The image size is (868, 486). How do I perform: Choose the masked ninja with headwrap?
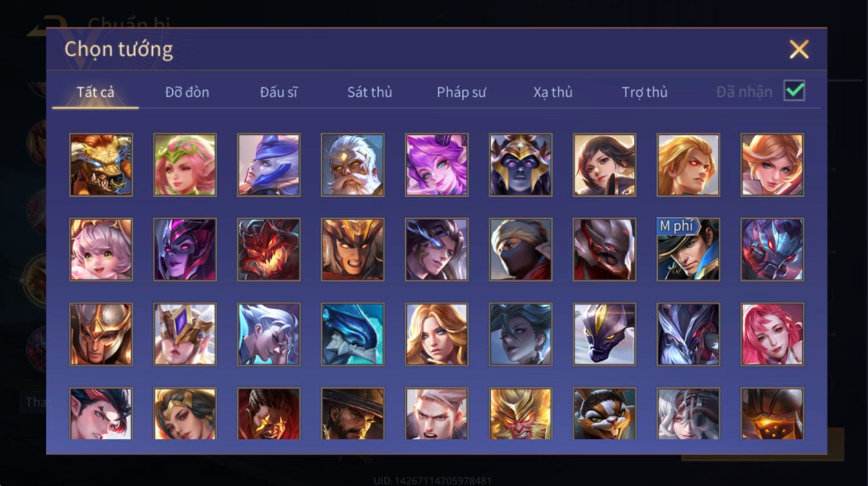(x=520, y=249)
